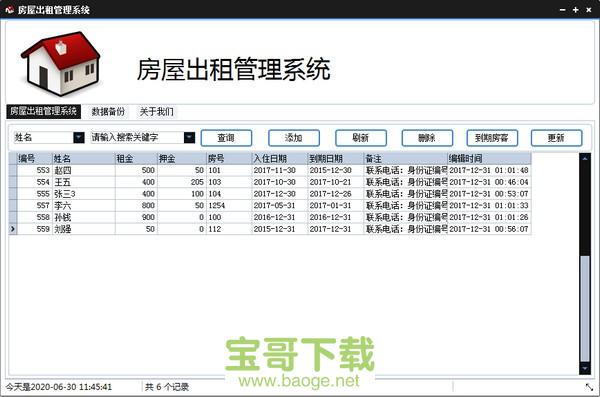Click the 刷新 button
The width and height of the screenshot is (600, 397).
361,138
